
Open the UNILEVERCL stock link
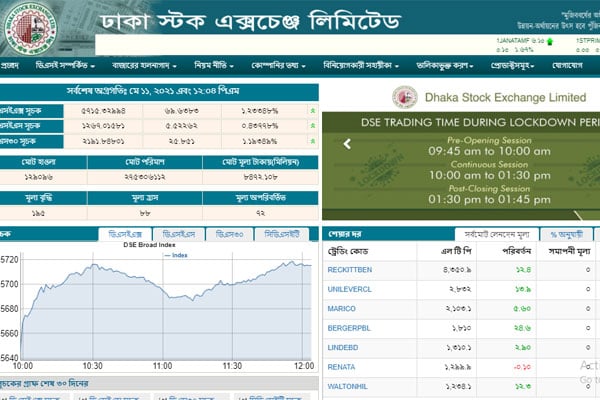point(349,289)
